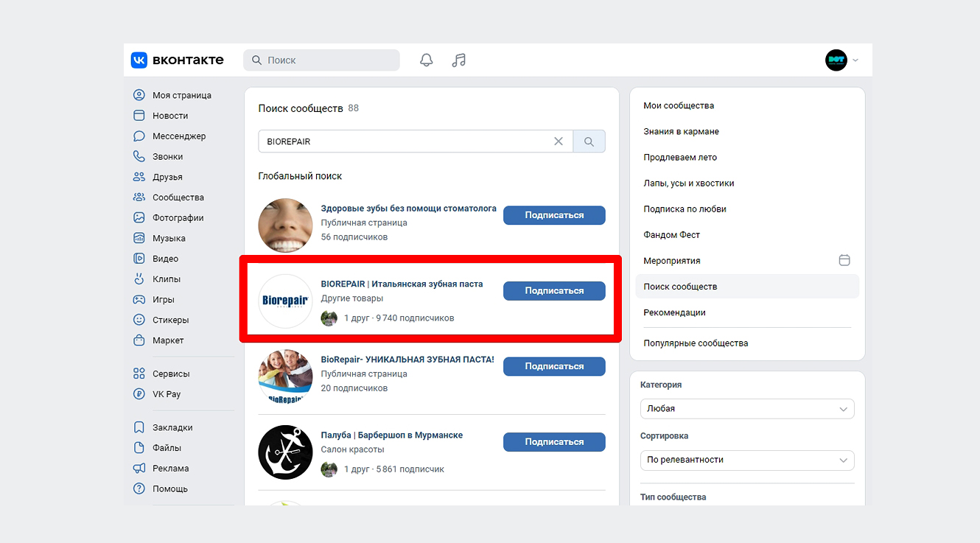Click the Реклама megaphone icon

click(139, 468)
